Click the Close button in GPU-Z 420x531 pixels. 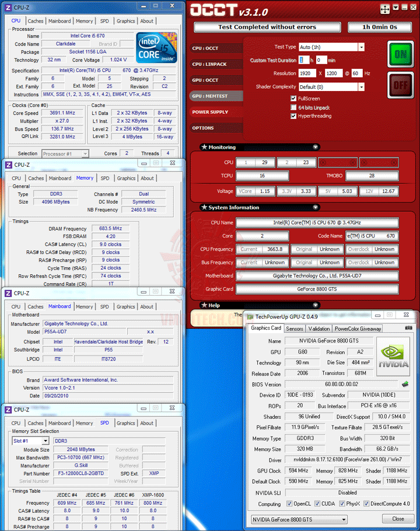click(x=398, y=519)
